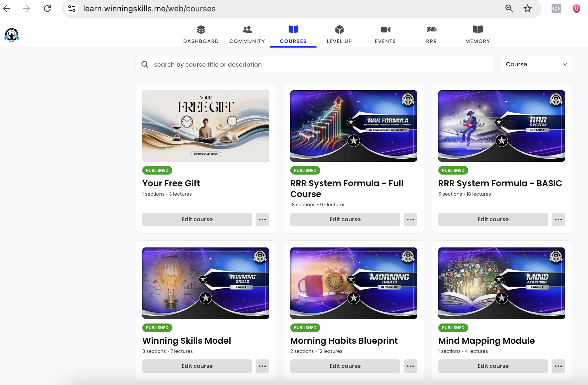Click the Level Up cube icon
588x385 pixels.
(339, 30)
